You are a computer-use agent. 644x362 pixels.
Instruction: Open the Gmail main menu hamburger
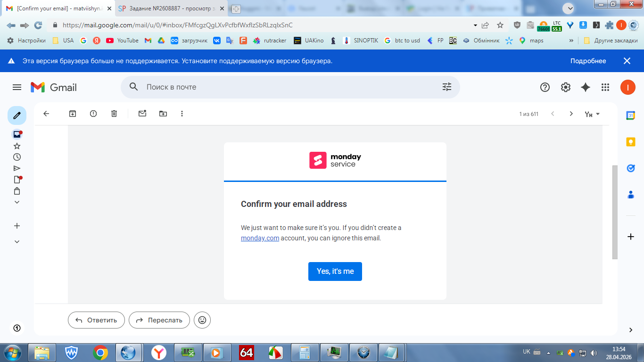[17, 87]
